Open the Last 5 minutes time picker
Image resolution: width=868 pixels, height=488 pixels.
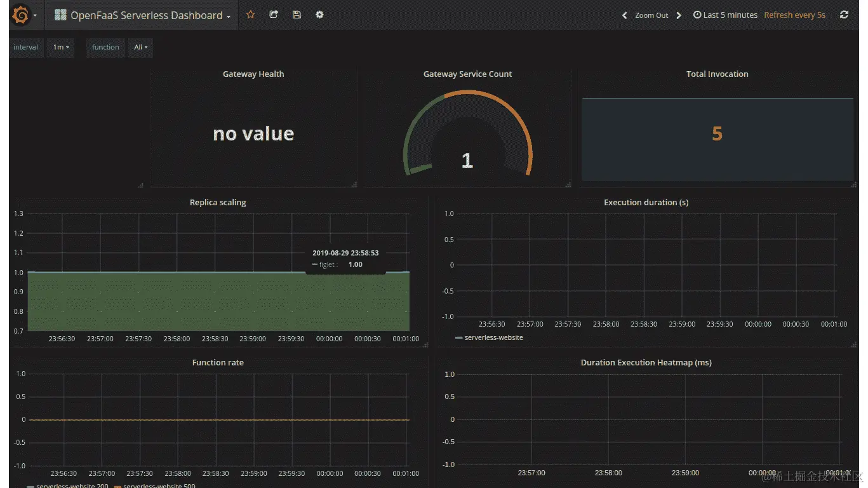pos(730,15)
